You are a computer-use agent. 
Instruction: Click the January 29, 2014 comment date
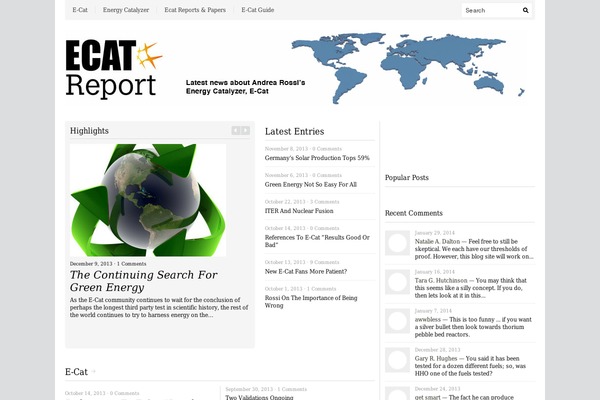[x=435, y=233]
